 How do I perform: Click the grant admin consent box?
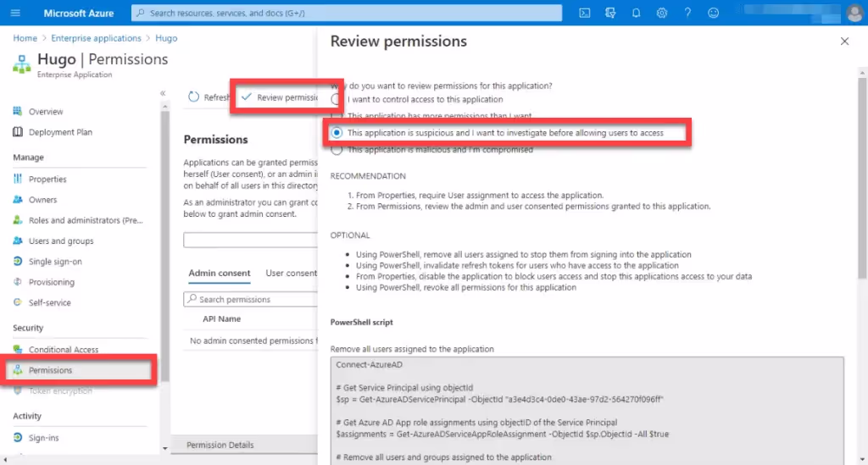coord(250,240)
